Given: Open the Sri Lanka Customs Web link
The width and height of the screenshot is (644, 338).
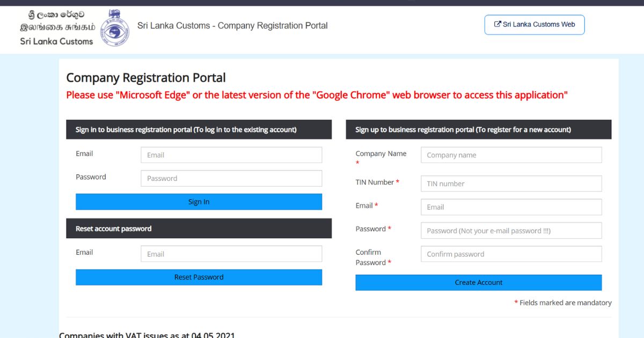Looking at the screenshot, I should (x=534, y=25).
